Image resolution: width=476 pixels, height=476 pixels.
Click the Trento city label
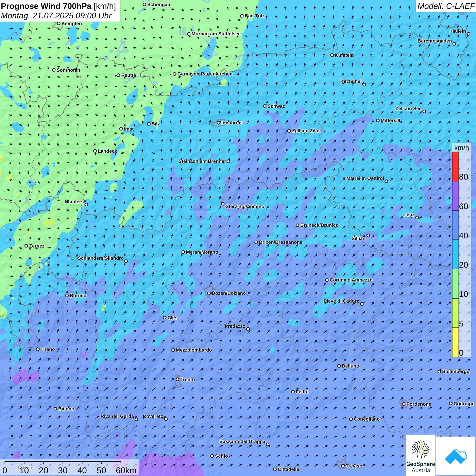pos(188,379)
